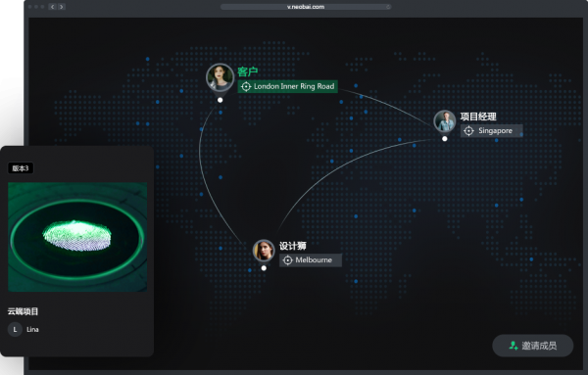Click the project manager avatar near Singapore
The image size is (588, 375).
click(x=444, y=121)
